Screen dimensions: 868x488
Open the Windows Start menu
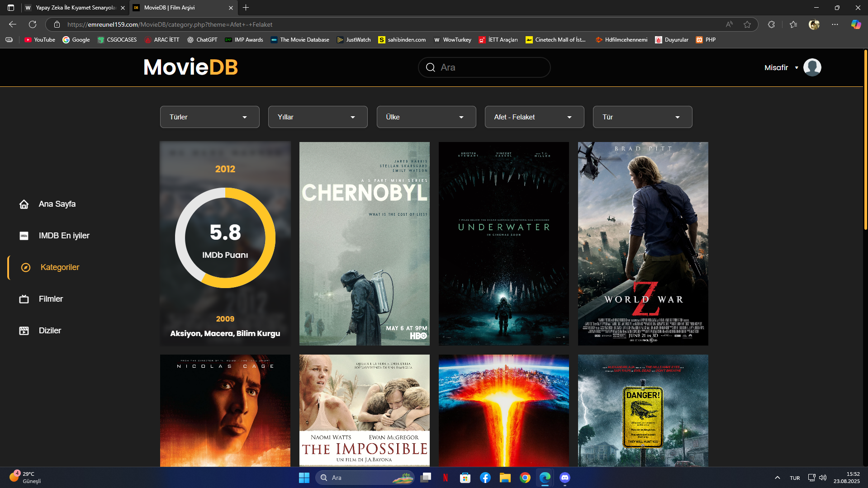(x=304, y=478)
